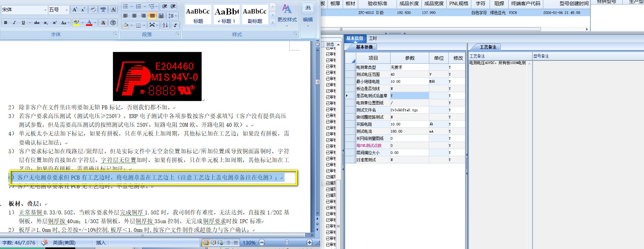
Task: Open line spacing dropdown
Action: coord(172,16)
